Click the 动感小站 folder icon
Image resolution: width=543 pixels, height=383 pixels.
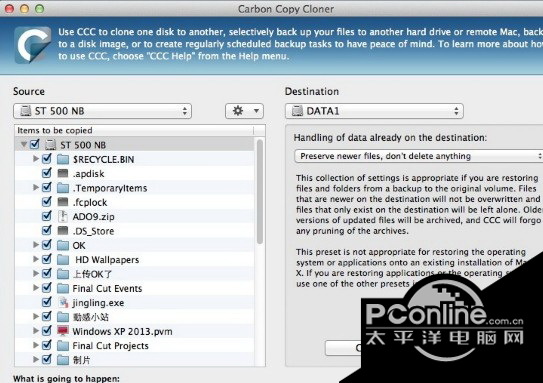coord(63,317)
